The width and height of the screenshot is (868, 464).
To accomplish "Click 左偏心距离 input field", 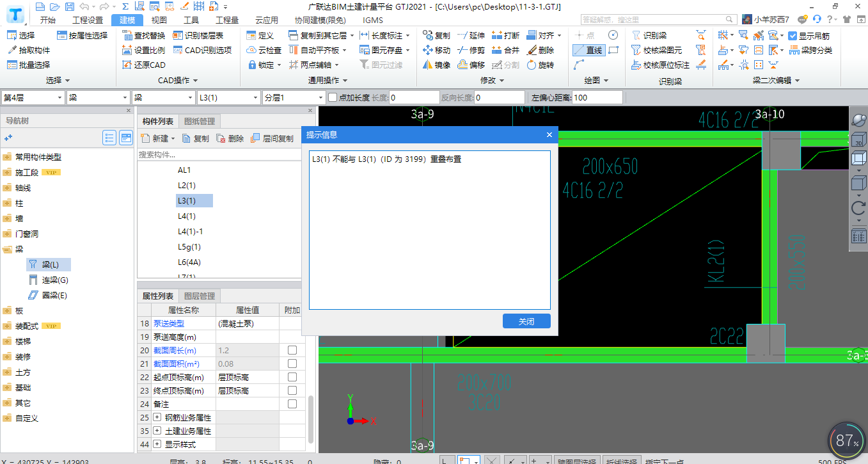I will (597, 97).
